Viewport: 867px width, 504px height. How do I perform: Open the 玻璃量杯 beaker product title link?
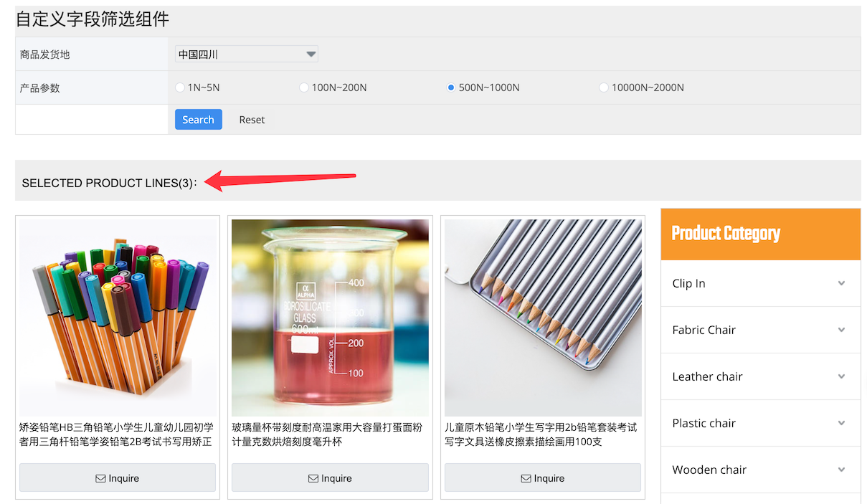[x=327, y=434]
